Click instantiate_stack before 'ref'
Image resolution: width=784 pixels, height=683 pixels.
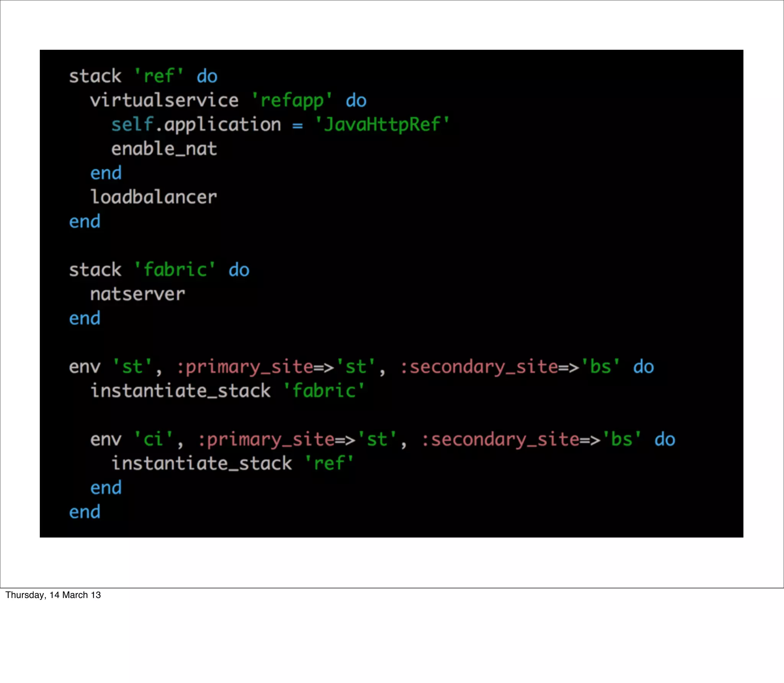(202, 464)
